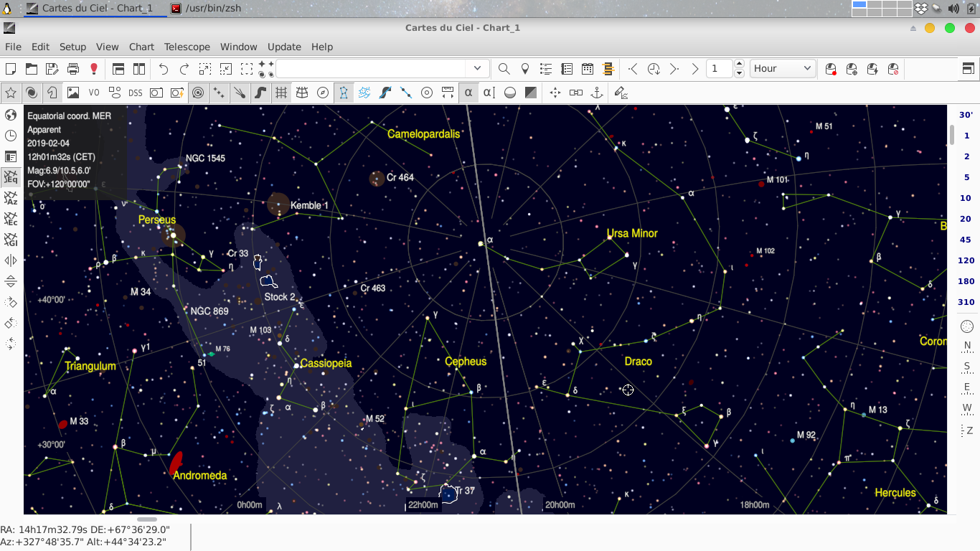Screen dimensions: 980x551
Task: Step time backward with the left arrow
Action: pyautogui.click(x=633, y=69)
